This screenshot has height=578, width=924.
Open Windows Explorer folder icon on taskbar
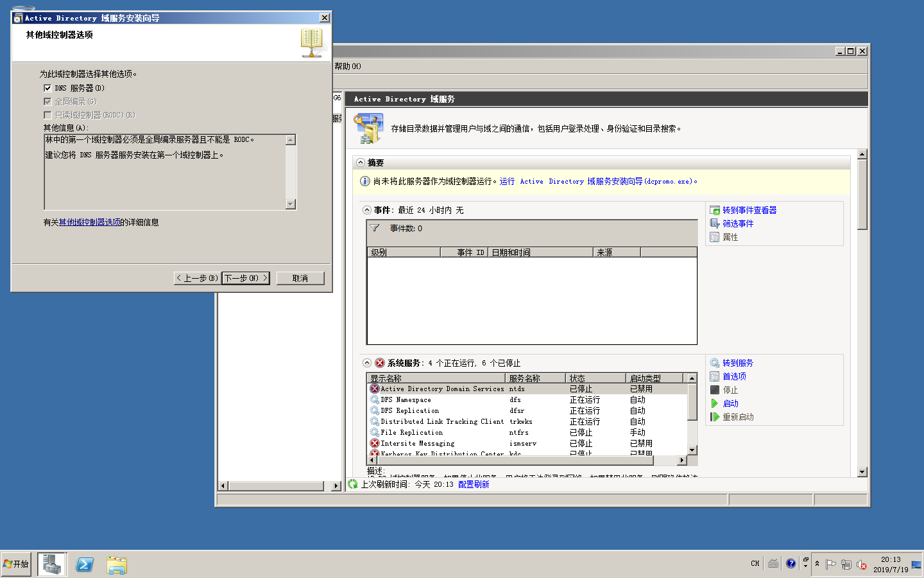tap(117, 565)
